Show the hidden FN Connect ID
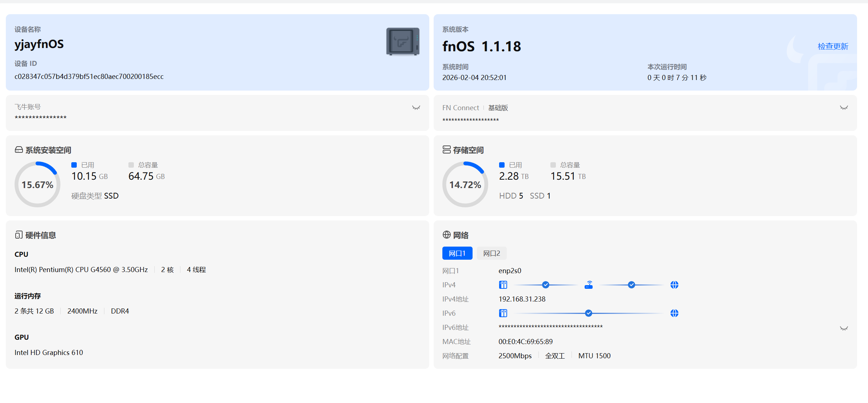Screen dimensions: 868x403 point(844,108)
